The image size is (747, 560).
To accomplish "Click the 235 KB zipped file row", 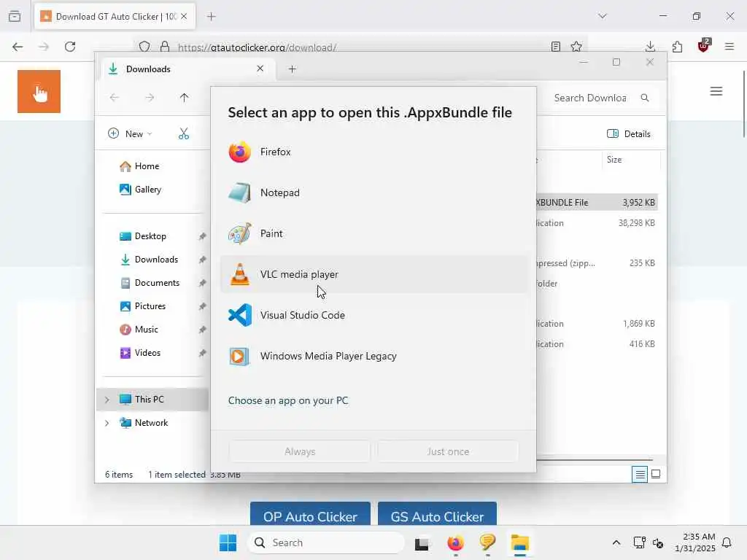I will (597, 262).
